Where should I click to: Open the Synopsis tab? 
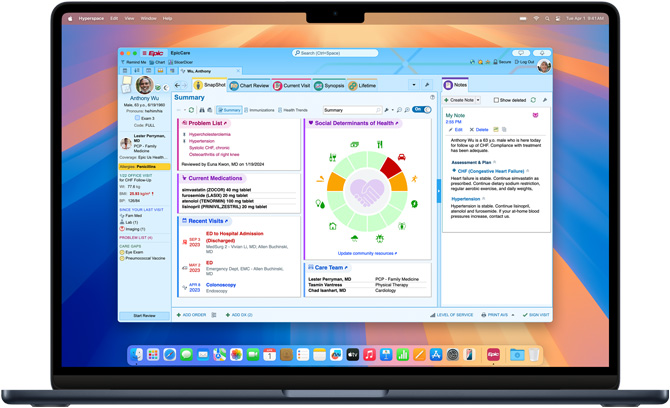pyautogui.click(x=331, y=86)
